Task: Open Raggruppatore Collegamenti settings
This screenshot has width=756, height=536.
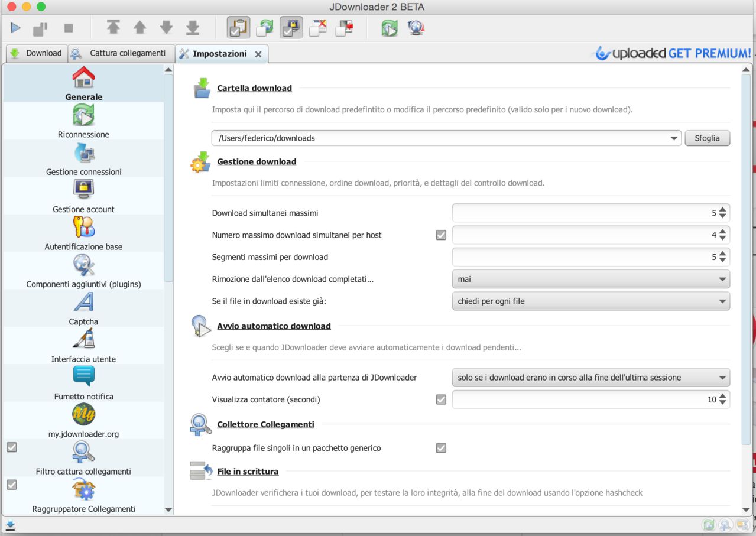Action: click(x=83, y=495)
